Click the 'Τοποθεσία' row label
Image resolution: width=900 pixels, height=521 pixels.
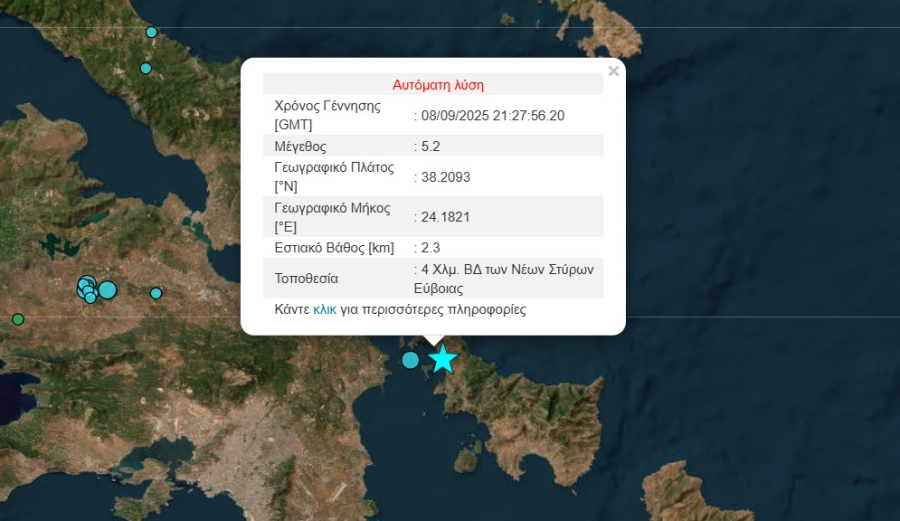pos(307,278)
